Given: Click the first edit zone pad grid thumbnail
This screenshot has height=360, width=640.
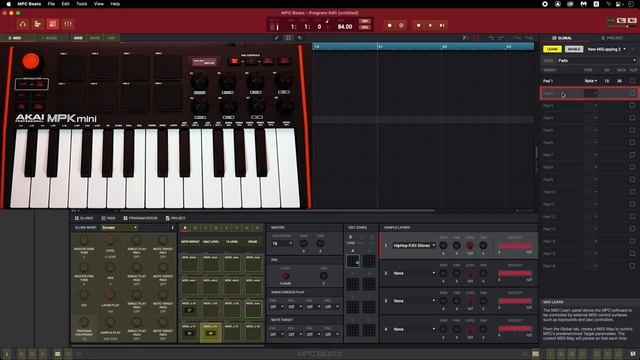Looking at the screenshot, I should click(353, 261).
